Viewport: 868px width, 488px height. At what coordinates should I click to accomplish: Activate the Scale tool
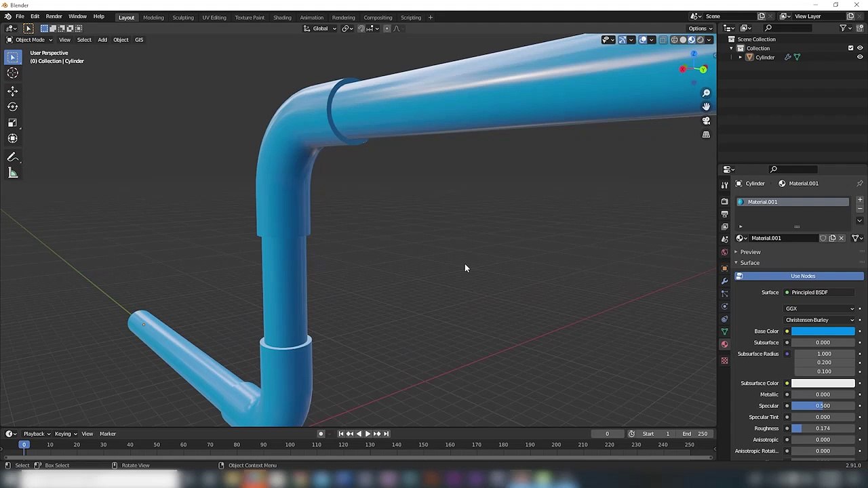(12, 123)
